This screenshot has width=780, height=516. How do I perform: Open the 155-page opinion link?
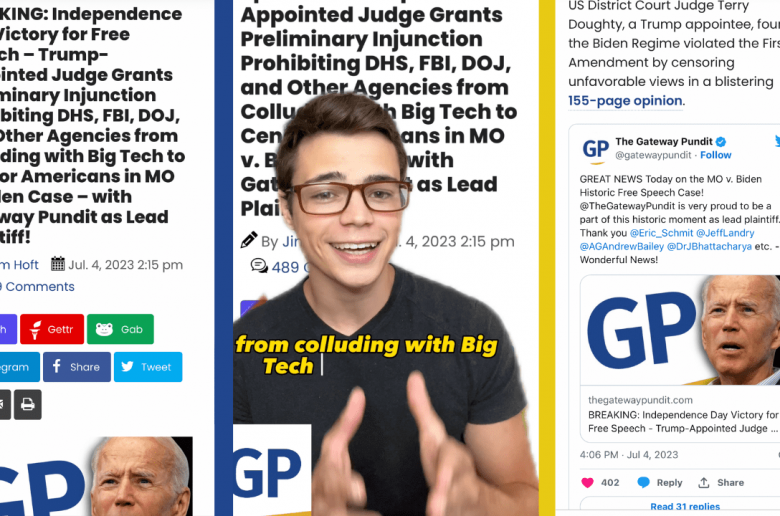click(x=625, y=101)
